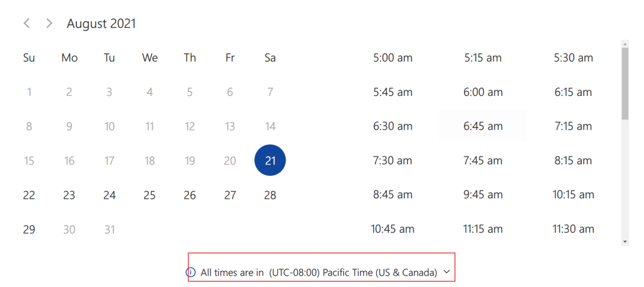Click scrollbar down arrow in time list
Screen dimensions: 644x287
[625, 242]
